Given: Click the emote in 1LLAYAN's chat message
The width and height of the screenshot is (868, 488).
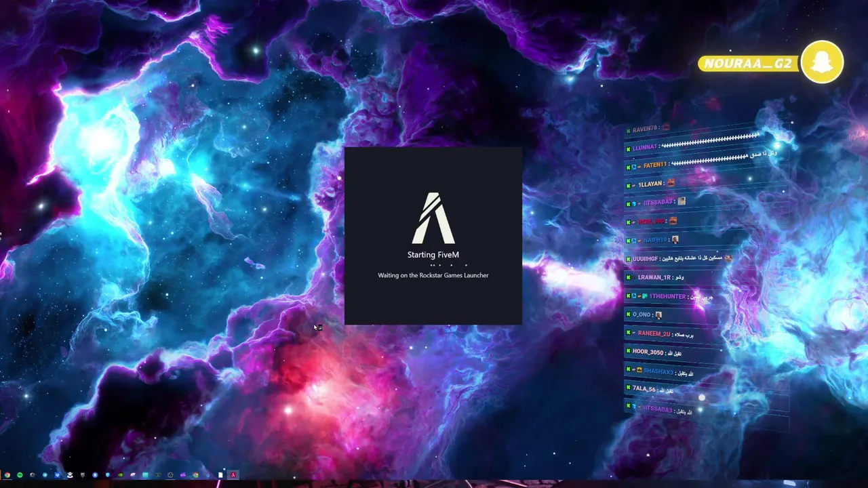Looking at the screenshot, I should pos(671,183).
